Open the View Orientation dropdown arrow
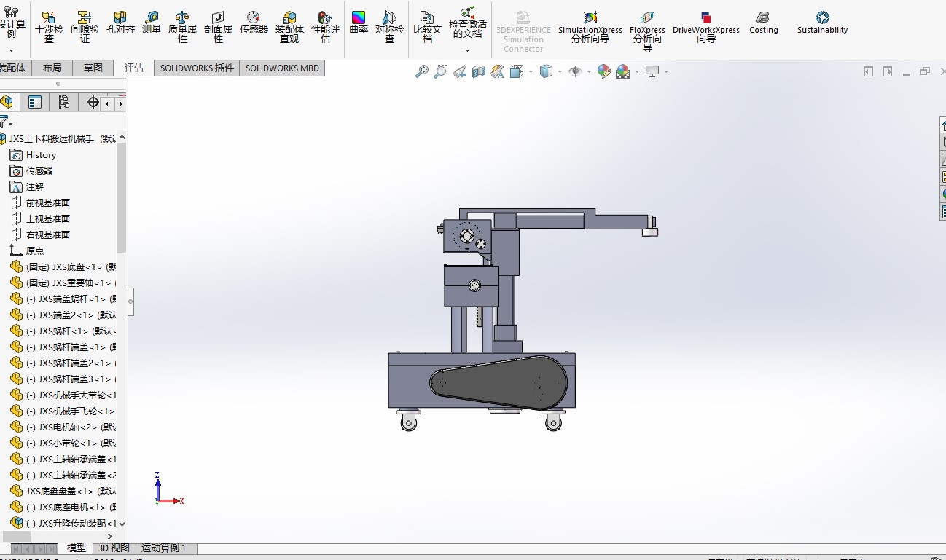 point(531,71)
